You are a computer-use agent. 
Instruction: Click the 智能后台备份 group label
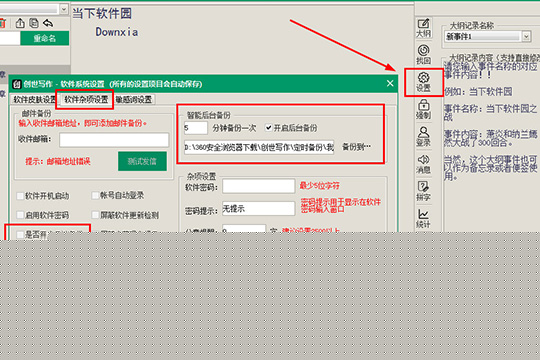208,115
